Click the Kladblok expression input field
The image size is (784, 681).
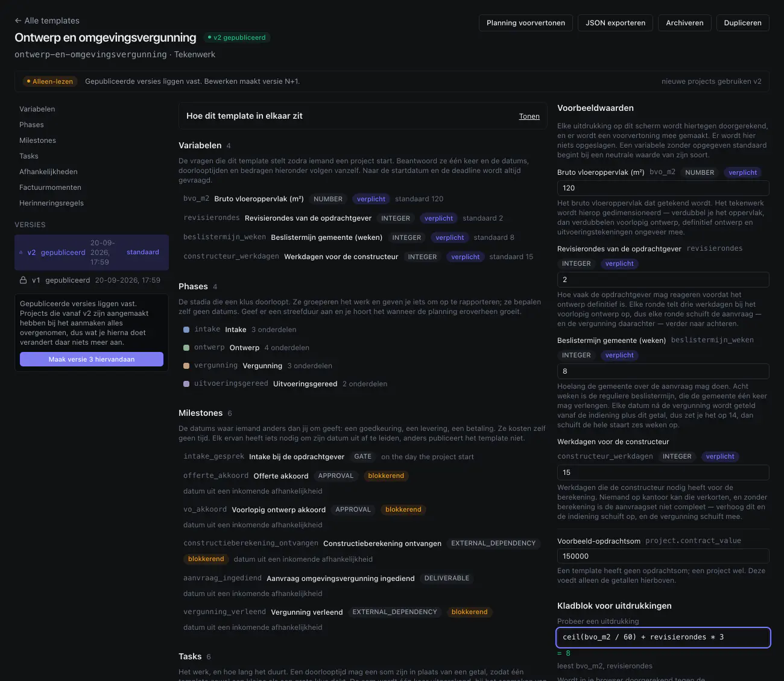point(663,637)
